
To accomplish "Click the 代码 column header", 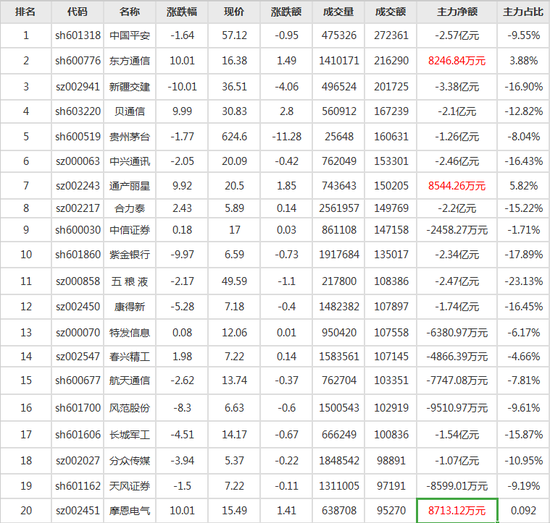I will (x=77, y=12).
